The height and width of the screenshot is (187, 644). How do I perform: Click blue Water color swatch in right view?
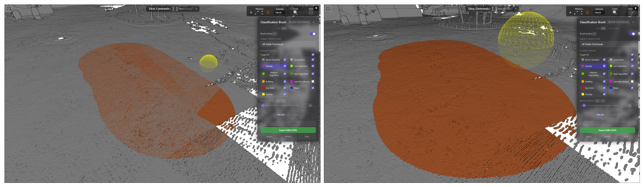(611, 88)
